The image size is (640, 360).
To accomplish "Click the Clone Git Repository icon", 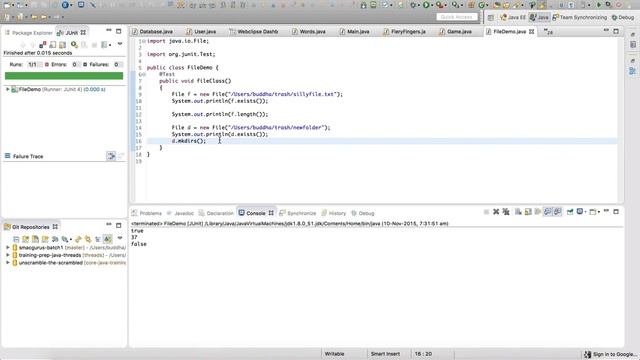I will pyautogui.click(x=36, y=239).
